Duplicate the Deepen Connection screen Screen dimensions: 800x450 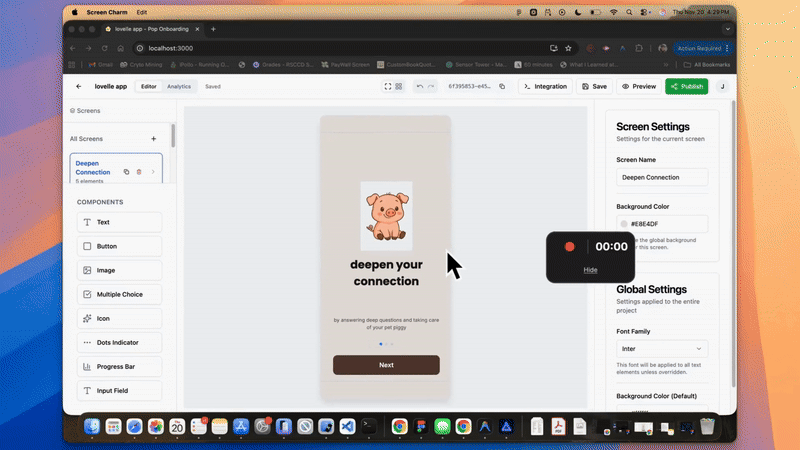[127, 172]
